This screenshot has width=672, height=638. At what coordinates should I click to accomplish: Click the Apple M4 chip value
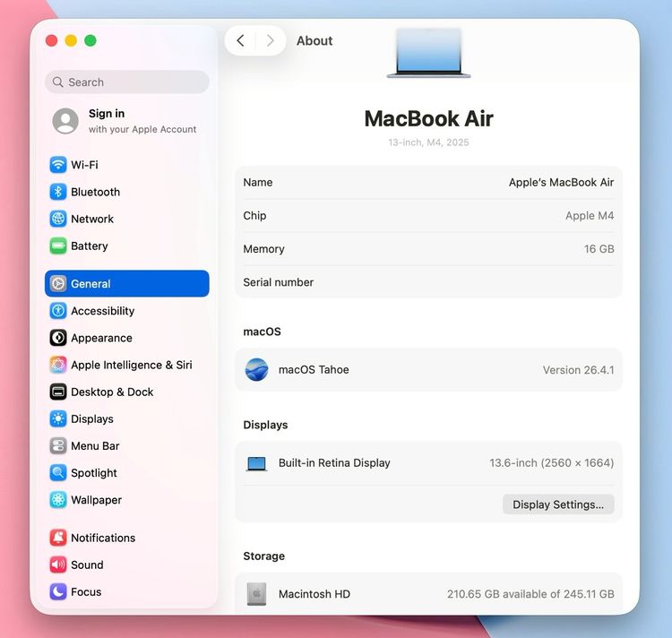590,216
